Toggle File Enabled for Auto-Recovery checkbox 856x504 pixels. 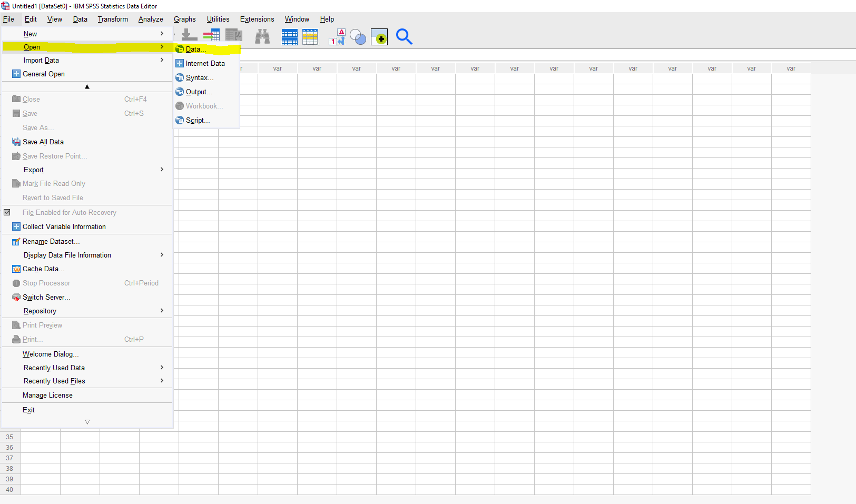(7, 212)
